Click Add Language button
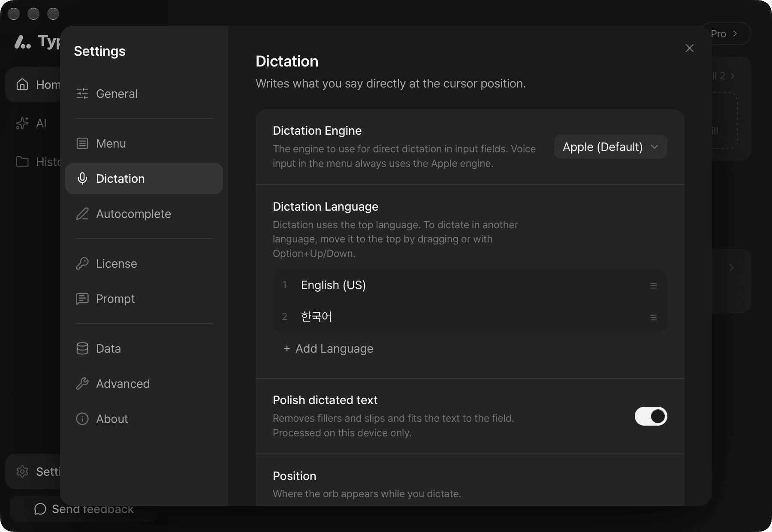The width and height of the screenshot is (772, 532). tap(328, 348)
